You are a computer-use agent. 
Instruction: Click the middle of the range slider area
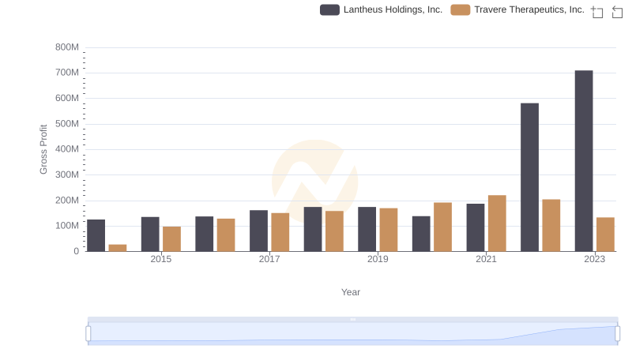tap(352, 334)
